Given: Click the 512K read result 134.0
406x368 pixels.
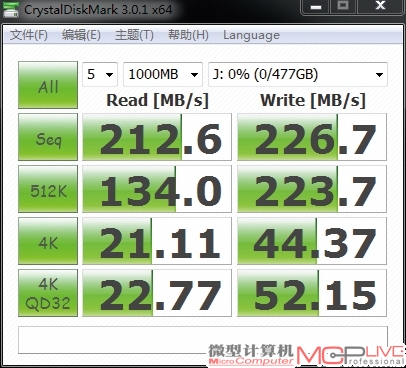Looking at the screenshot, I should [157, 189].
